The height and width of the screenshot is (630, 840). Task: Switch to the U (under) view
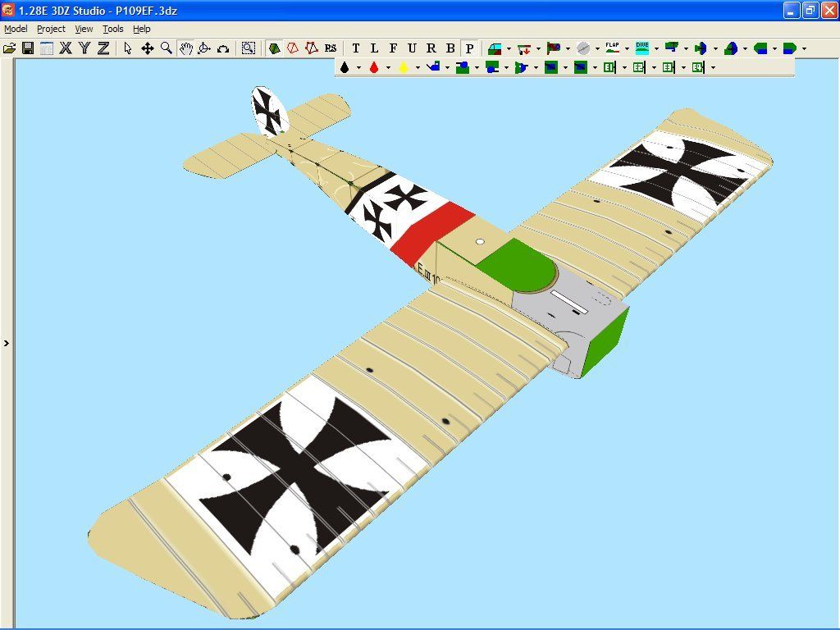tap(412, 48)
